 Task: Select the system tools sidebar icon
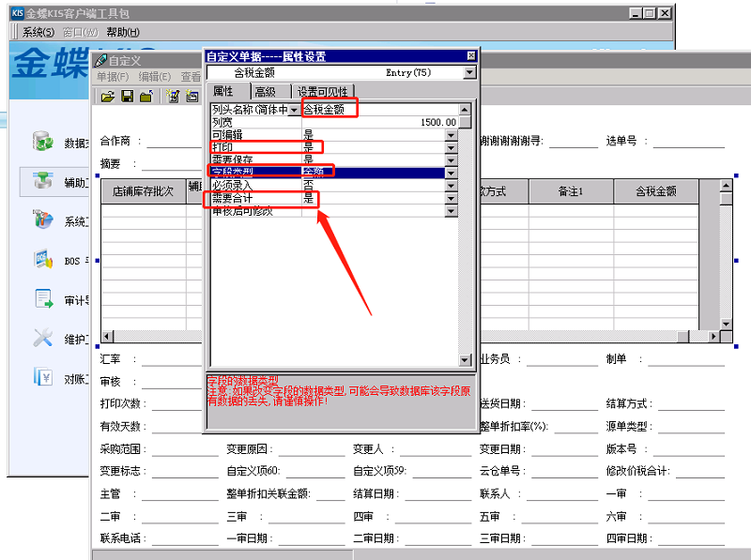coord(43,220)
